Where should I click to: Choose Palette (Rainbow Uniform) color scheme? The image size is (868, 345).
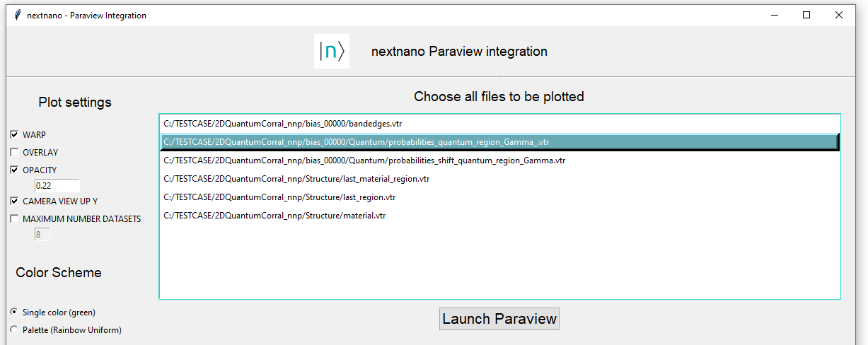[x=14, y=329]
